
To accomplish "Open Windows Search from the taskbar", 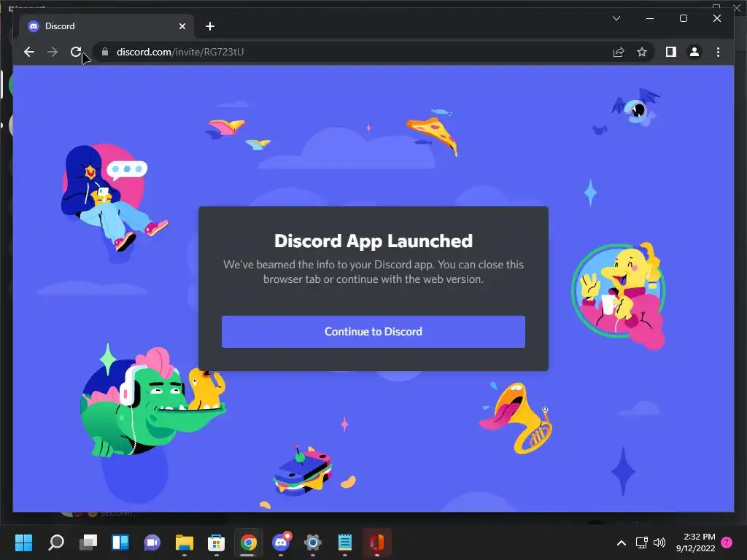I will [x=55, y=542].
